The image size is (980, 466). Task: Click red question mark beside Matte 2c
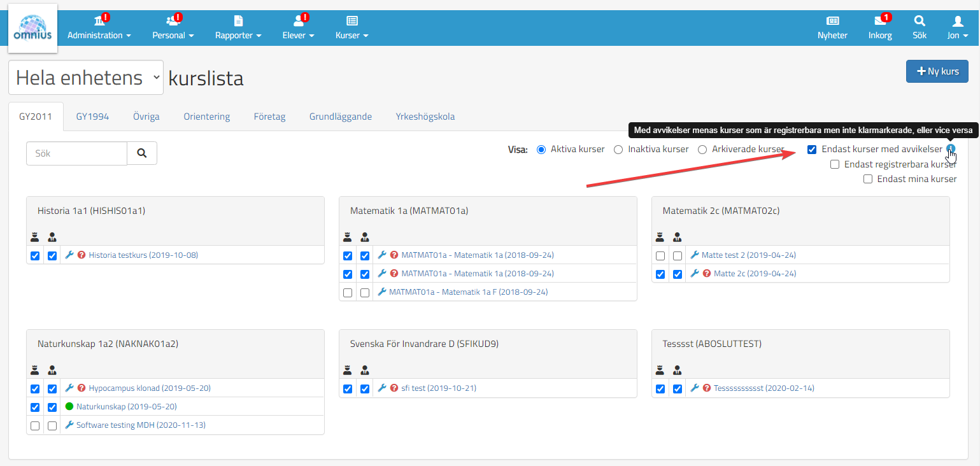706,274
